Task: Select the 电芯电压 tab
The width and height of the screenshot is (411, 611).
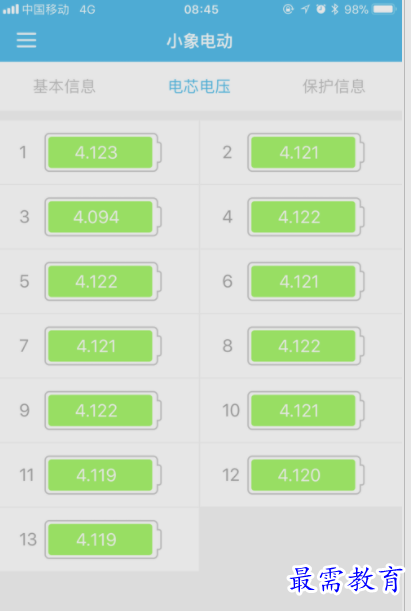Action: tap(199, 86)
